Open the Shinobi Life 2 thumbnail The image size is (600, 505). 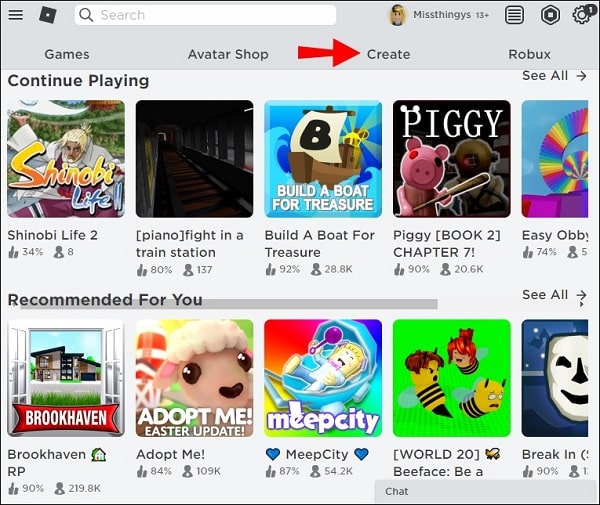click(x=66, y=159)
